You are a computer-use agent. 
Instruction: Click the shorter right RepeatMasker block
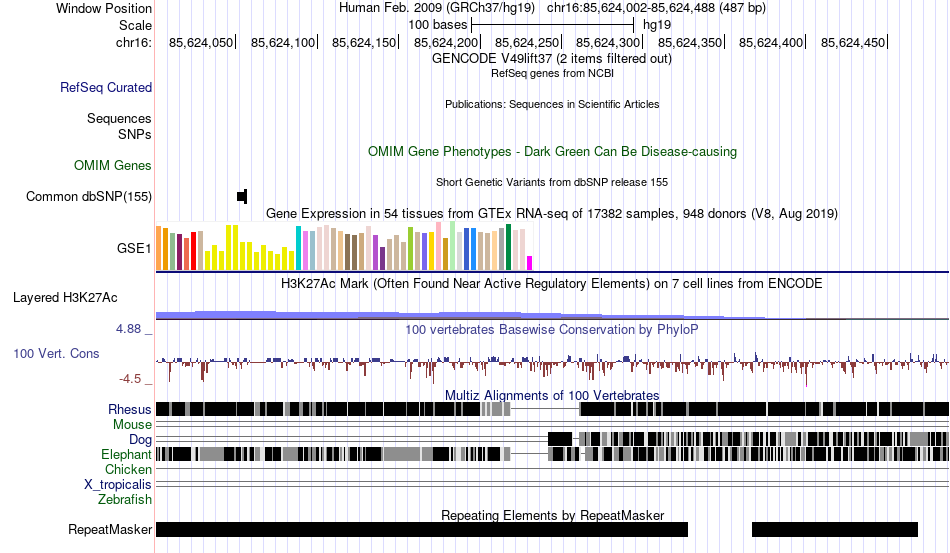pyautogui.click(x=835, y=529)
